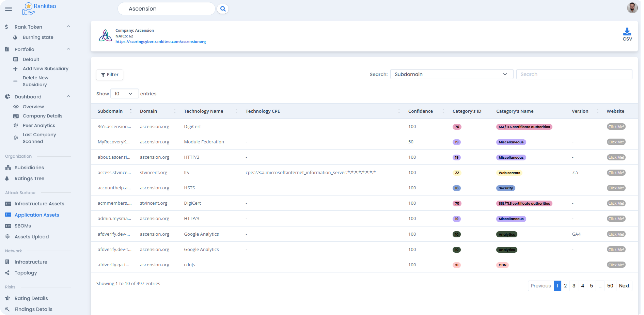Click the table search input field
Viewport: 644px width, 315px height.
click(574, 74)
